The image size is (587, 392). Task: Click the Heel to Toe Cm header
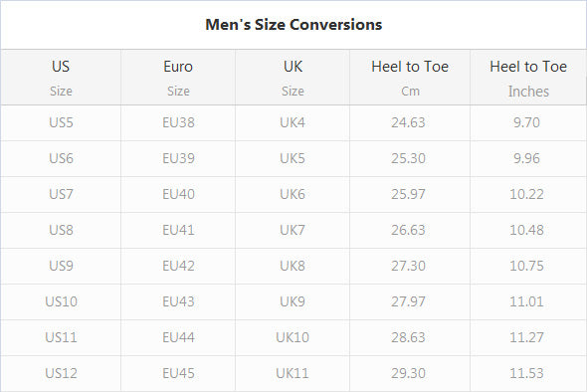tap(410, 78)
